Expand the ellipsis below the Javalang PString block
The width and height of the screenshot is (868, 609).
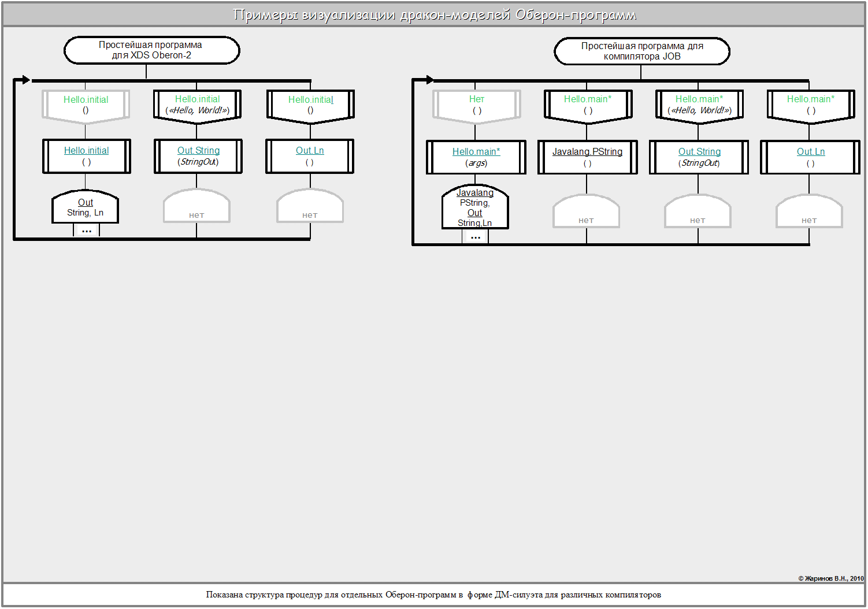pos(475,237)
